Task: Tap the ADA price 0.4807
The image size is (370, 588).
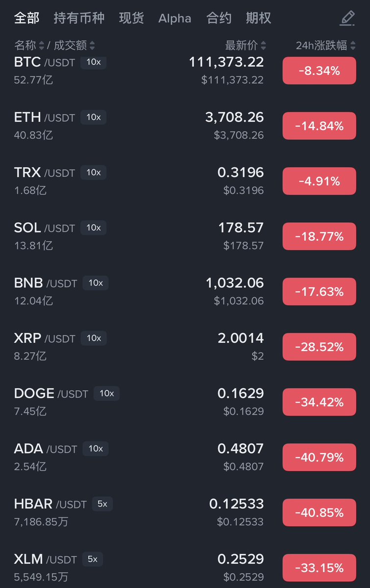Action: point(240,448)
